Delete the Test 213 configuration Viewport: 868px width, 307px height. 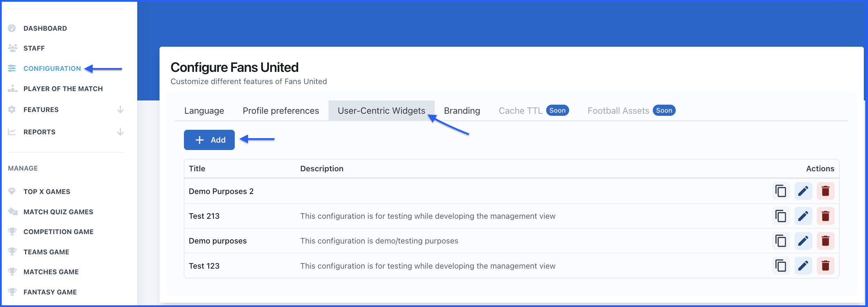pos(825,216)
